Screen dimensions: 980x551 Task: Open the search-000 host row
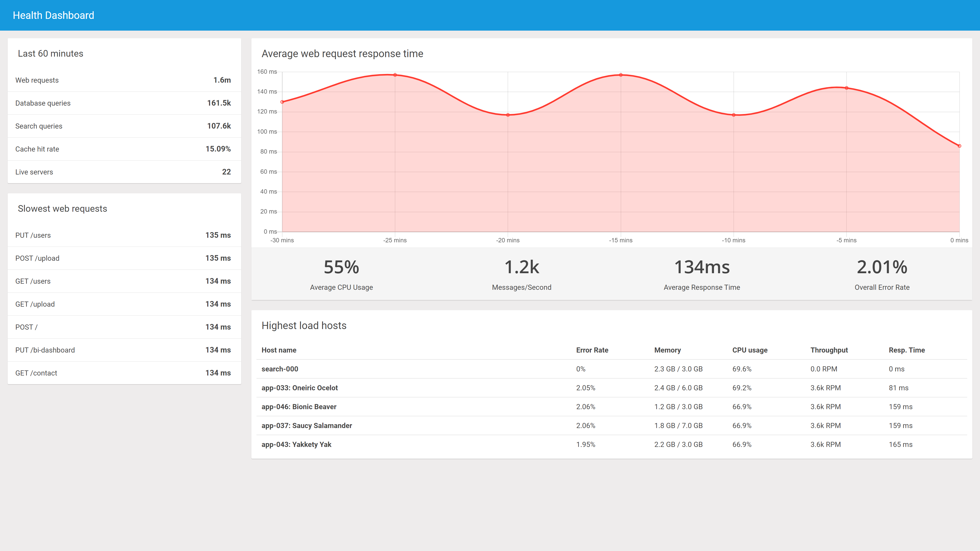[612, 369]
